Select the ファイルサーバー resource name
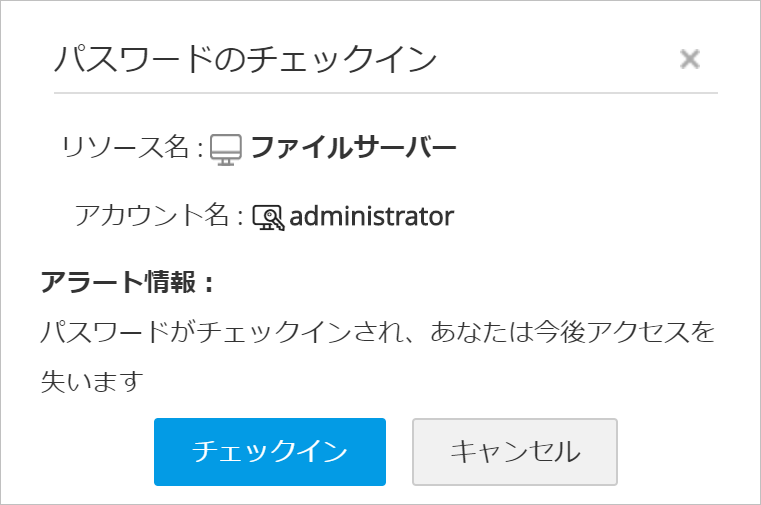Image resolution: width=761 pixels, height=505 pixels. [353, 149]
